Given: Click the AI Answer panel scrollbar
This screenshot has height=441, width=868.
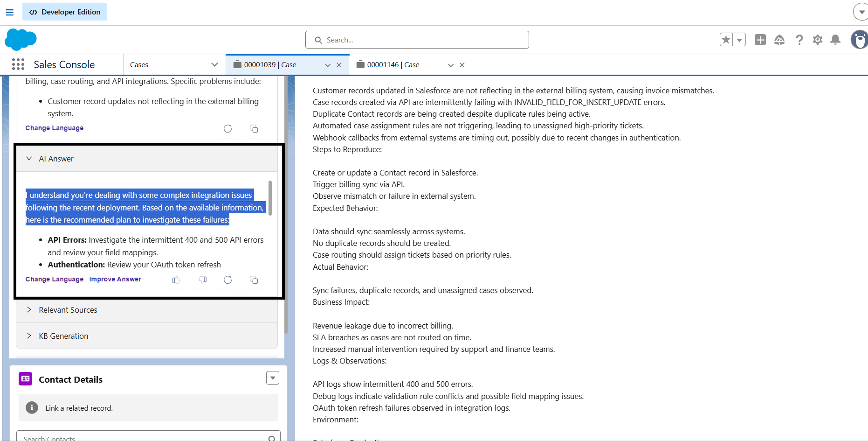Looking at the screenshot, I should point(270,198).
